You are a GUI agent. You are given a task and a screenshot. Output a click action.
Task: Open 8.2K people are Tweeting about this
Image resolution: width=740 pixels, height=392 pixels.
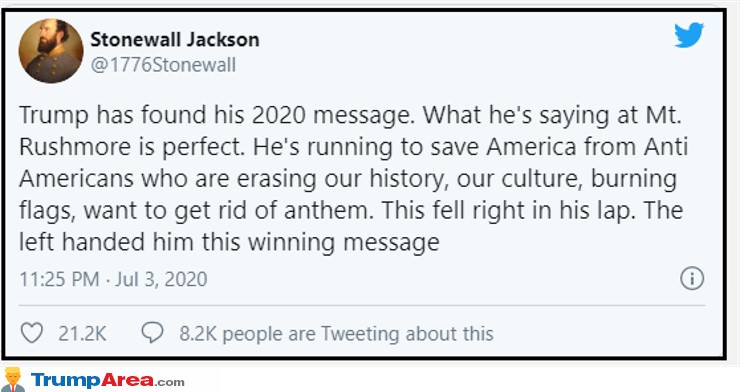pyautogui.click(x=336, y=334)
